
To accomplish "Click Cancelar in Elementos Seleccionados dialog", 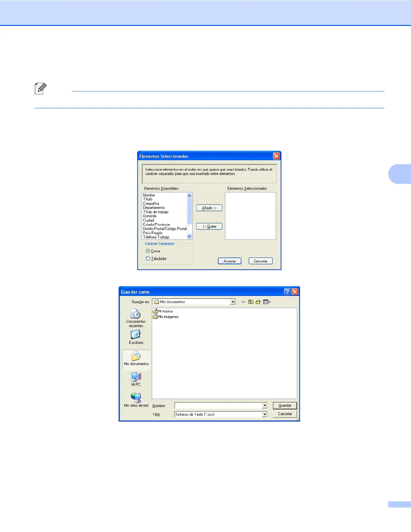I will pos(261,261).
